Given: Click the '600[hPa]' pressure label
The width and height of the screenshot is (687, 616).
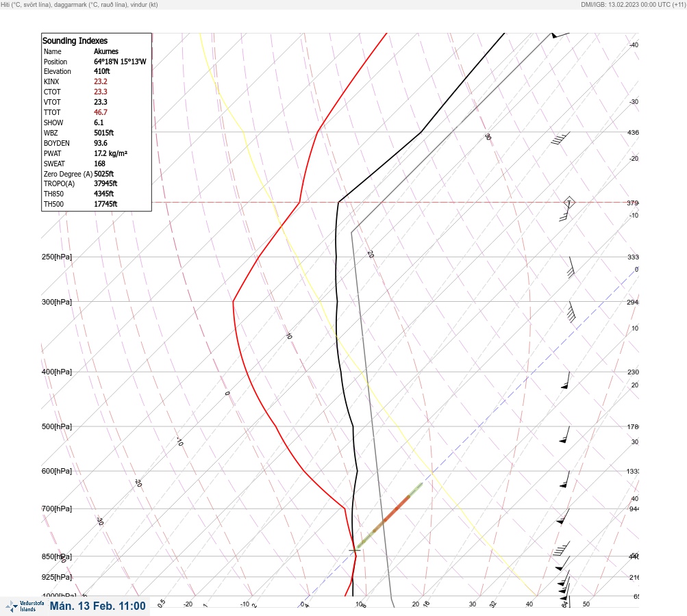Looking at the screenshot, I should (x=57, y=471).
